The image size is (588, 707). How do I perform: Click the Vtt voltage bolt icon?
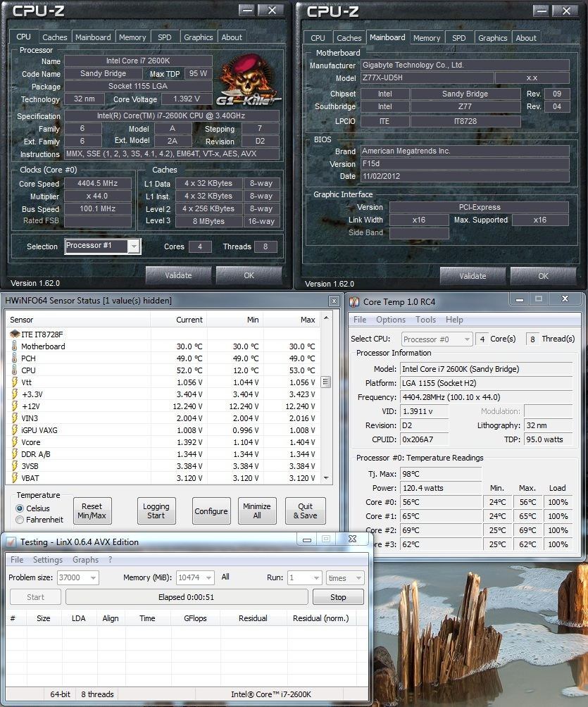[14, 382]
